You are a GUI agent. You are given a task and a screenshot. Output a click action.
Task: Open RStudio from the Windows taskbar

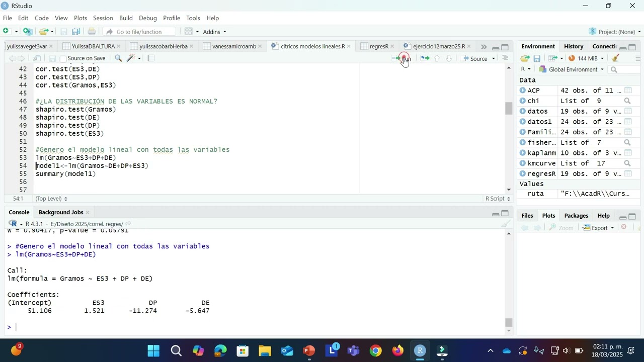[420, 351]
